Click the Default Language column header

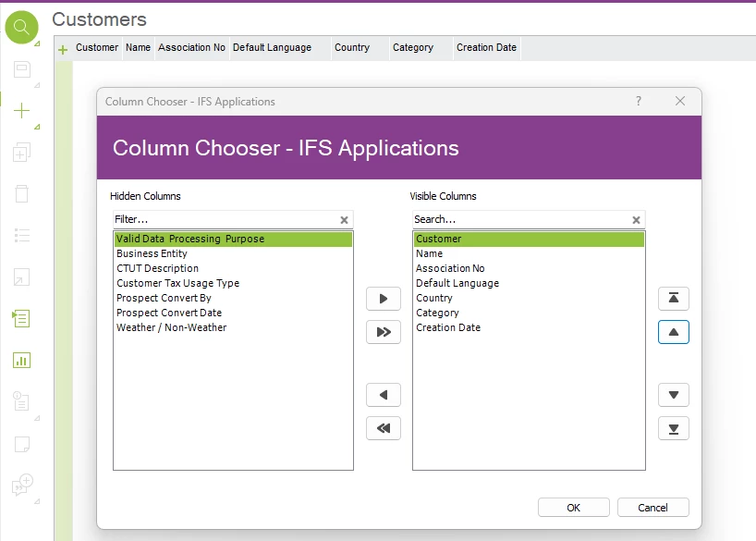click(272, 48)
